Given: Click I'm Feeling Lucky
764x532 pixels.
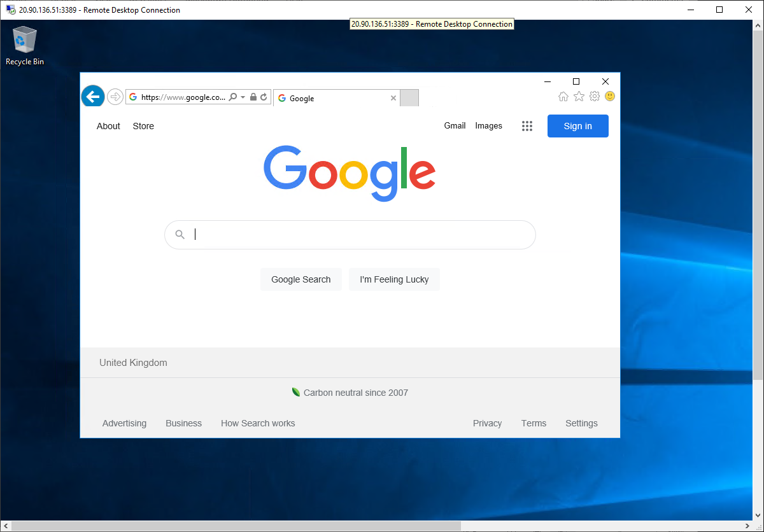Looking at the screenshot, I should (394, 279).
